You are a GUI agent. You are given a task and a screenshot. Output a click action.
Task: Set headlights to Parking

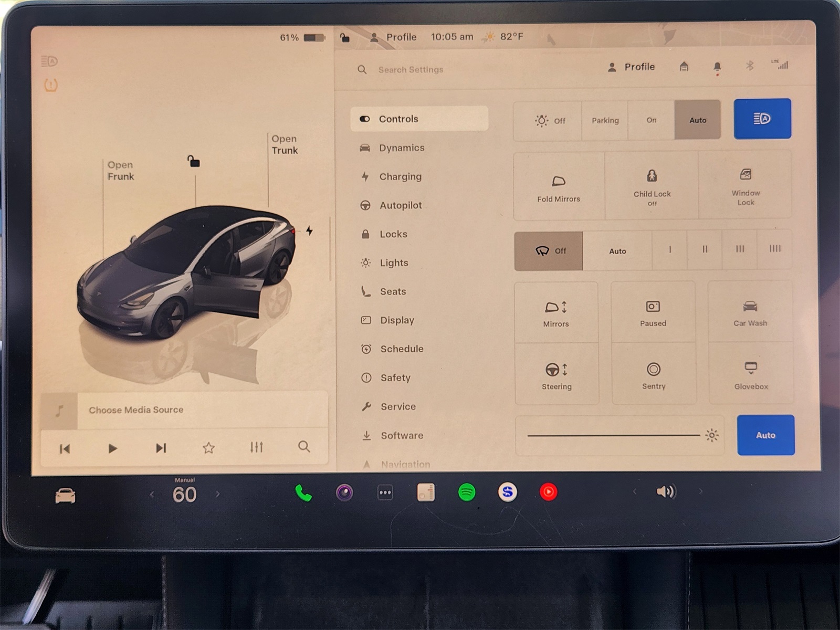(x=605, y=121)
